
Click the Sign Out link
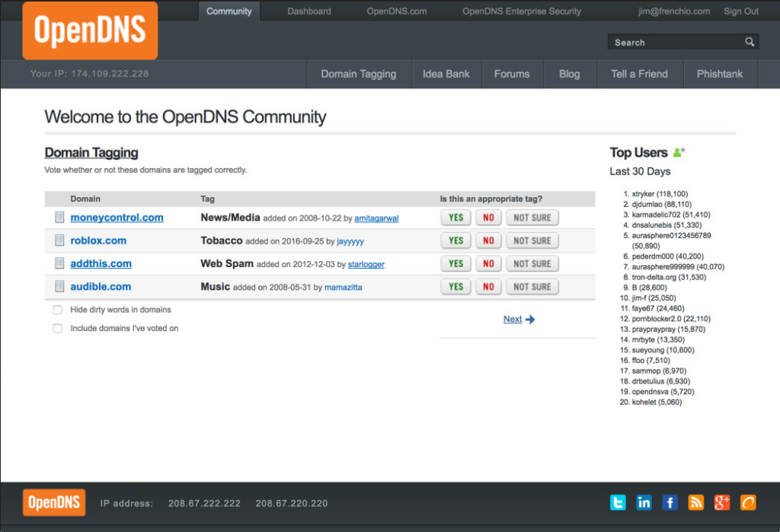click(x=740, y=11)
